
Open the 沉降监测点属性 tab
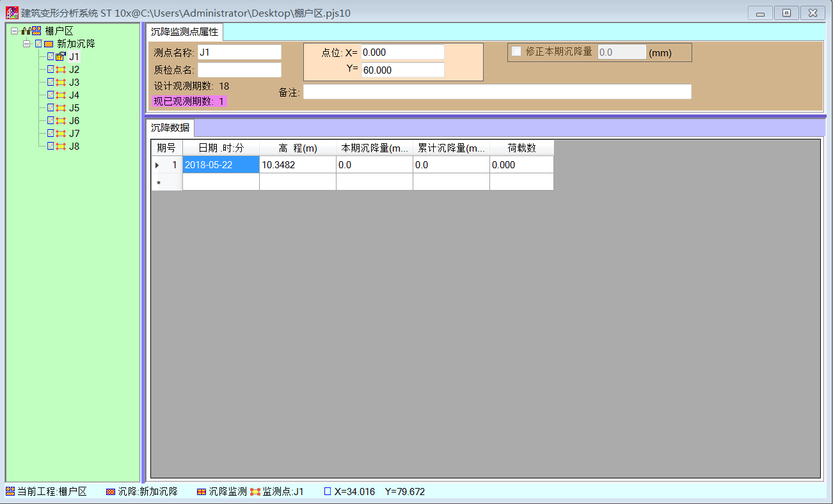tap(184, 32)
